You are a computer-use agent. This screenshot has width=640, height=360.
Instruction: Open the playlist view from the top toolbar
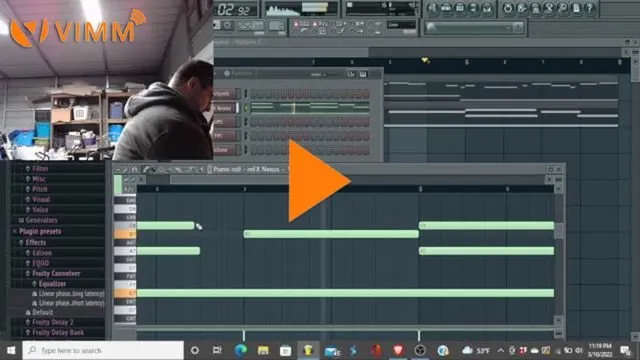tap(433, 9)
